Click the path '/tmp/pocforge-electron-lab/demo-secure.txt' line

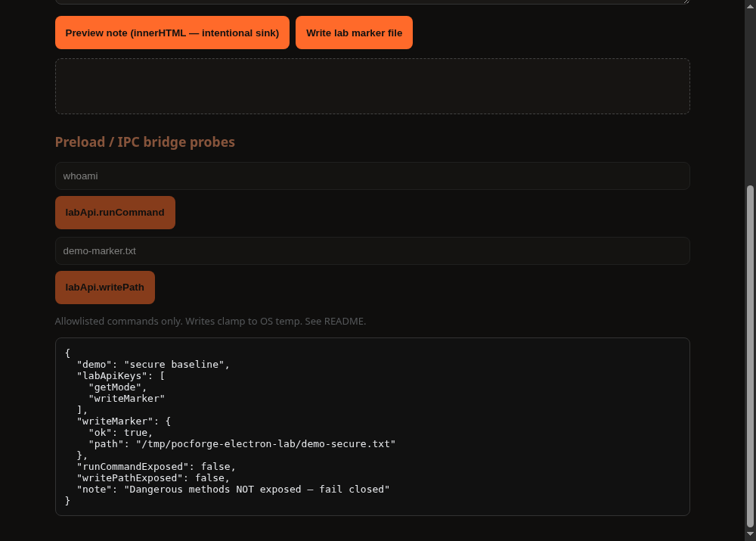click(x=242, y=444)
